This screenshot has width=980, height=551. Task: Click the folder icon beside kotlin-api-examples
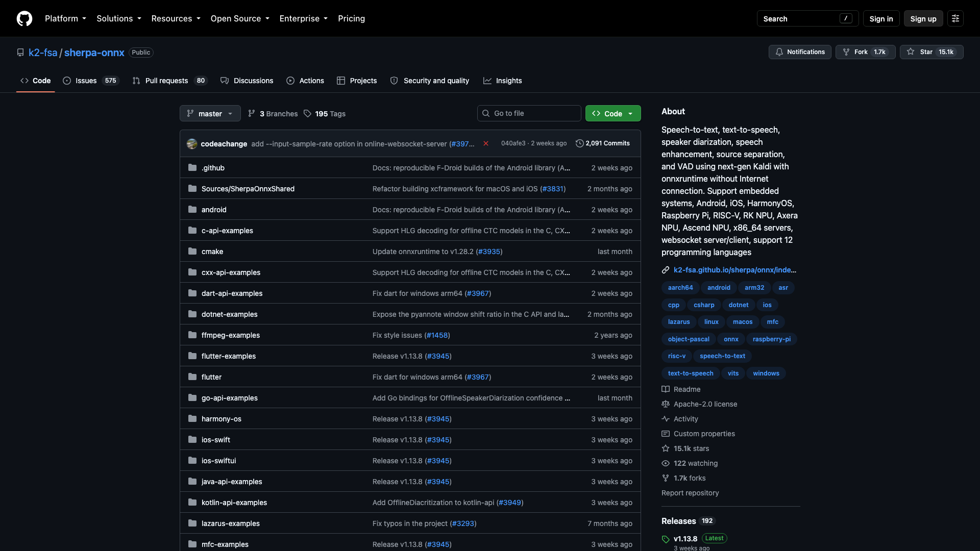pos(192,502)
